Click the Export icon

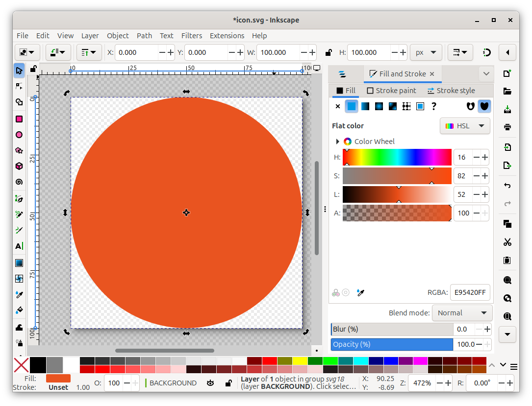[x=507, y=166]
